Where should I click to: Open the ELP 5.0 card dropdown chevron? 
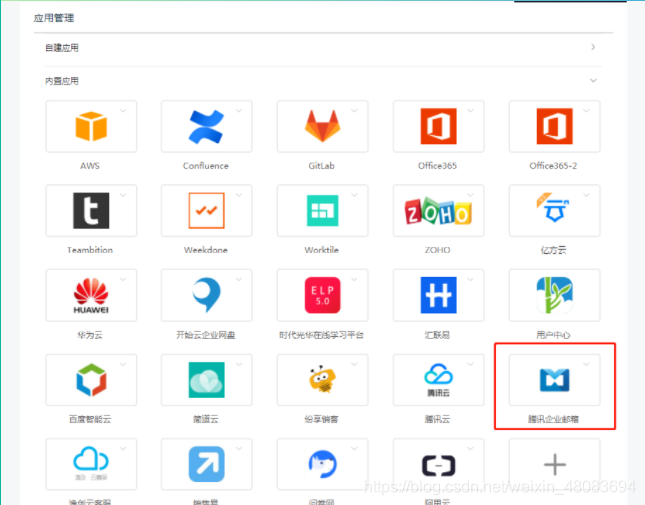click(354, 280)
